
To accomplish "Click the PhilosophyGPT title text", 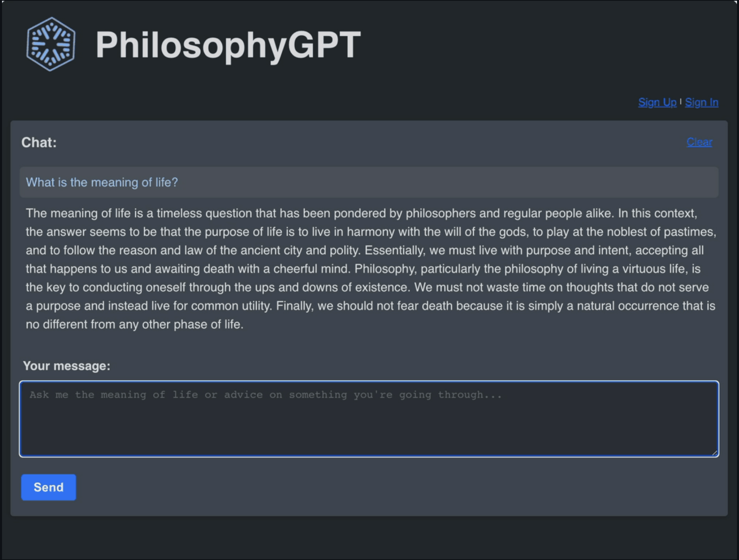I will tap(228, 45).
